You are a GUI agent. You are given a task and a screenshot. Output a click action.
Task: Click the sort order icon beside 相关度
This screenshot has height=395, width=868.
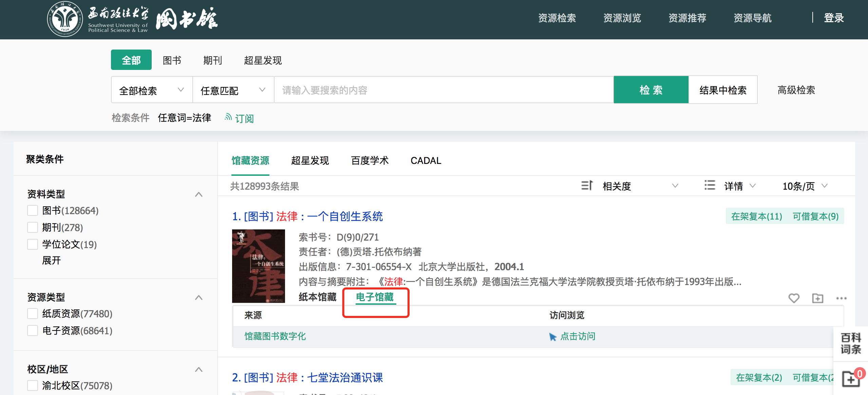(587, 185)
